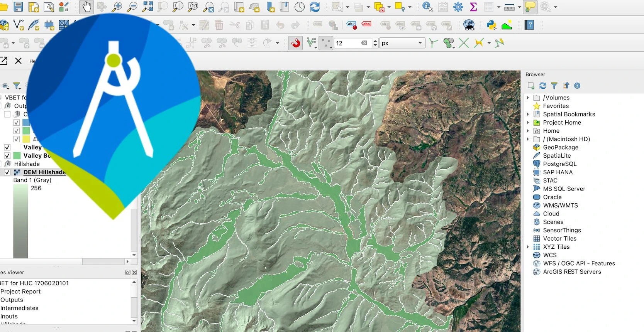Image resolution: width=644 pixels, height=332 pixels.
Task: Open the Statistical Summary sigma icon
Action: pos(473,7)
